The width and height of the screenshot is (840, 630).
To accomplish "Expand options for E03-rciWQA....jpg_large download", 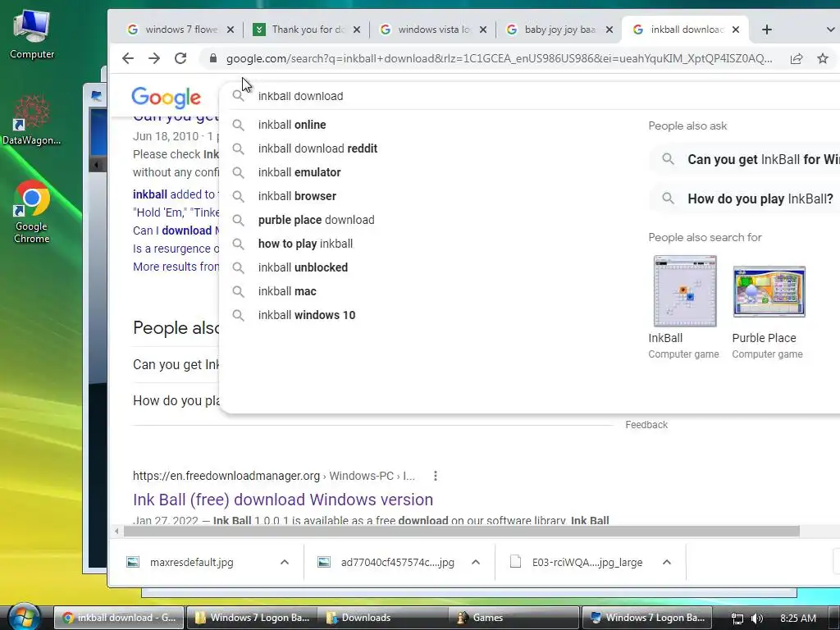I will (x=667, y=562).
